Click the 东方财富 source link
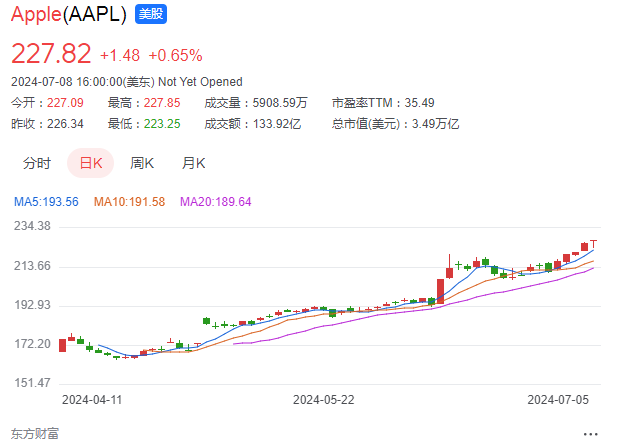The width and height of the screenshot is (617, 448). 35,434
